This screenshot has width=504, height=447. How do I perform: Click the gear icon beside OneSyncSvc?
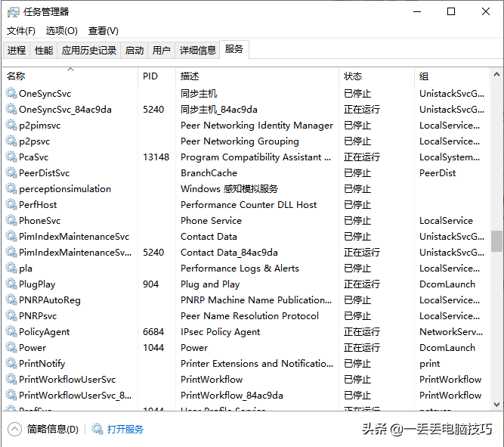(x=11, y=94)
